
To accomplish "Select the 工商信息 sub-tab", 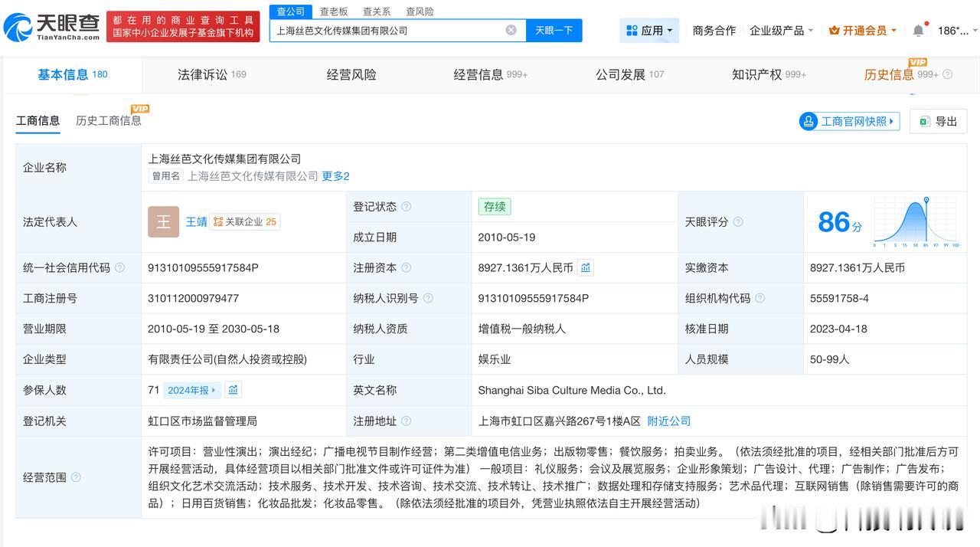I will 38,120.
